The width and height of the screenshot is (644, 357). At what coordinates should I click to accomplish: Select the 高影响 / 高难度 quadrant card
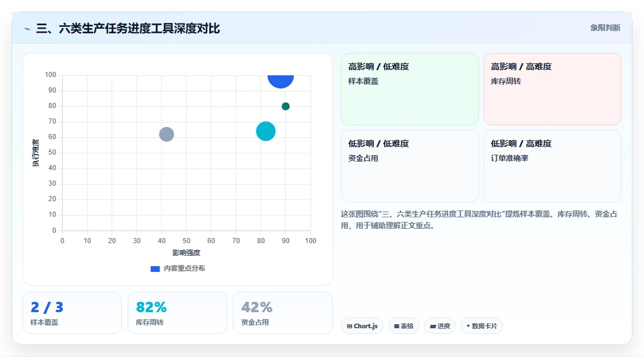click(x=553, y=89)
